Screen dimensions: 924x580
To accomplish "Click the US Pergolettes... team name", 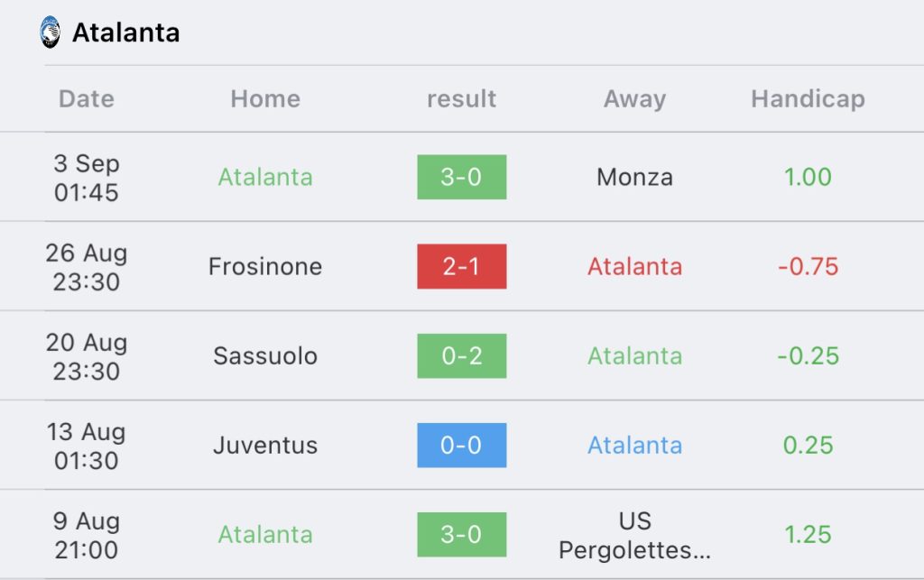I will click(x=634, y=535).
